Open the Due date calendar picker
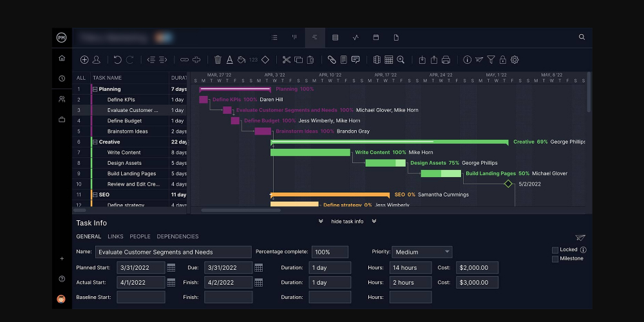Screen dimensions: 644x322 [x=258, y=268]
